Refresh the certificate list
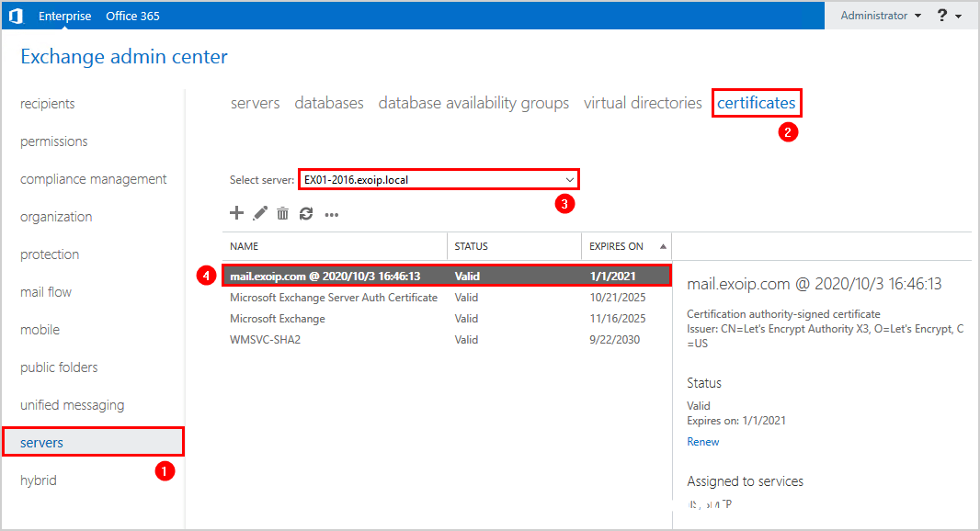This screenshot has width=980, height=531. click(306, 214)
